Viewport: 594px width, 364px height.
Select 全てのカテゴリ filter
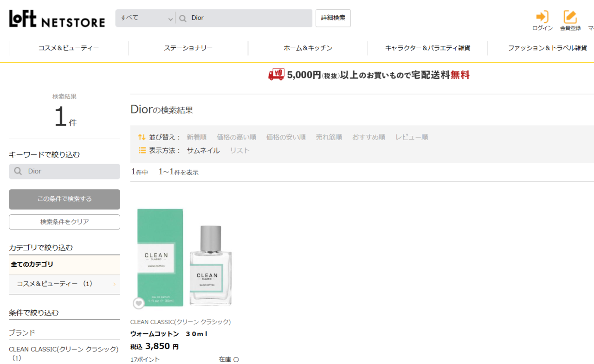[65, 265]
